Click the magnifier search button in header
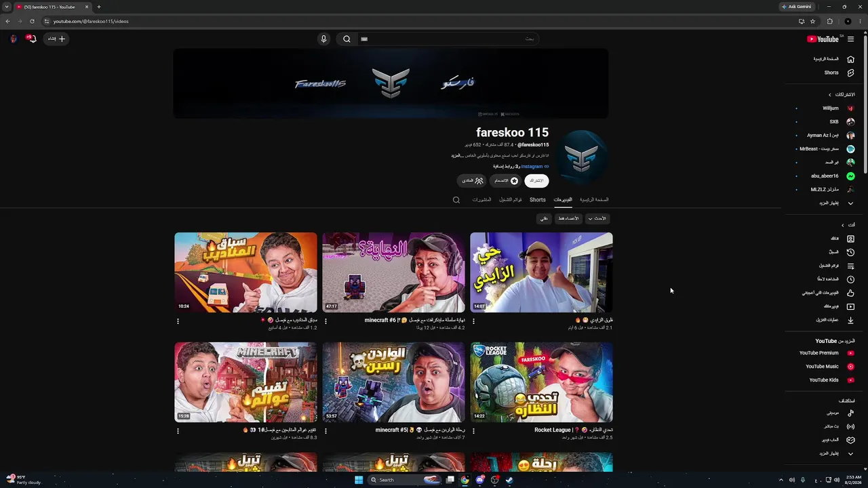 (347, 39)
